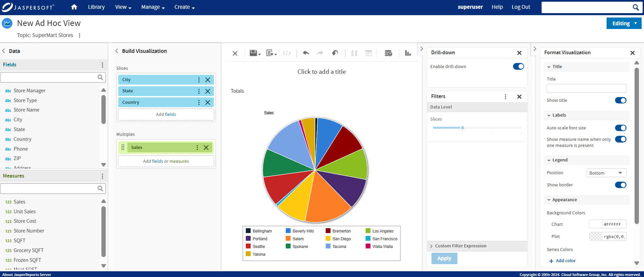644x277 pixels.
Task: Select the Store Manager field
Action: (x=29, y=91)
